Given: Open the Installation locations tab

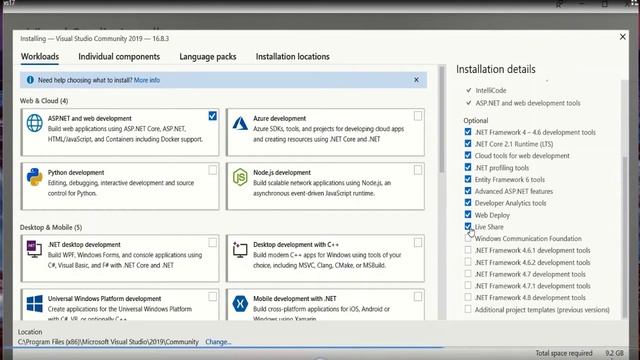Looking at the screenshot, I should pyautogui.click(x=293, y=57).
